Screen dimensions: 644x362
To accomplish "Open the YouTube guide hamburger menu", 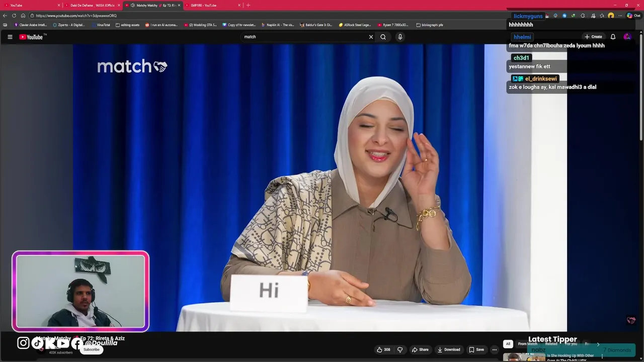I will pos(10,37).
